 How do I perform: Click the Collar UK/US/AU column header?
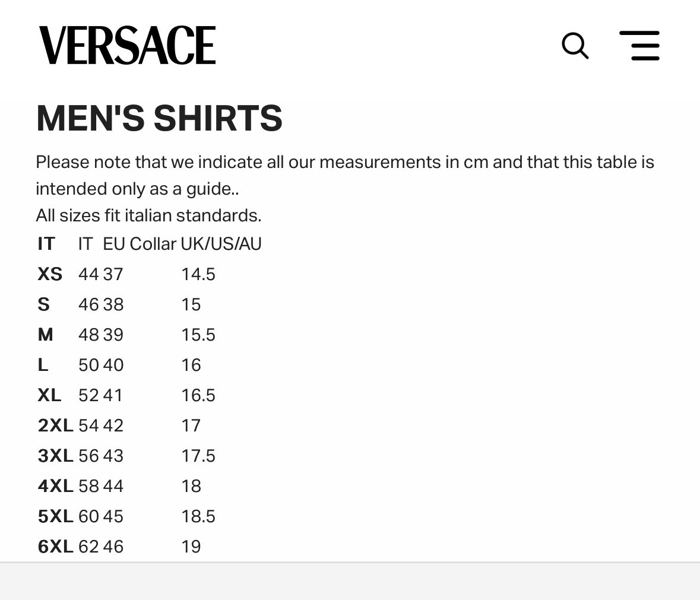tap(195, 244)
